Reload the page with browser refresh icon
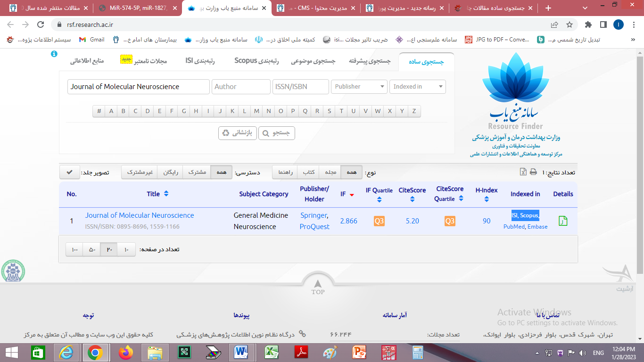644x362 pixels. (41, 25)
